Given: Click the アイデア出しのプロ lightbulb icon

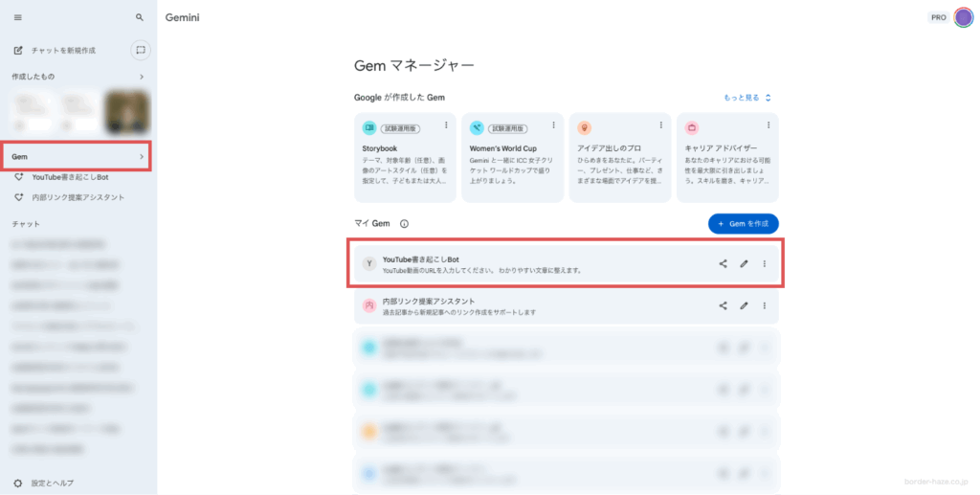Looking at the screenshot, I should (585, 127).
